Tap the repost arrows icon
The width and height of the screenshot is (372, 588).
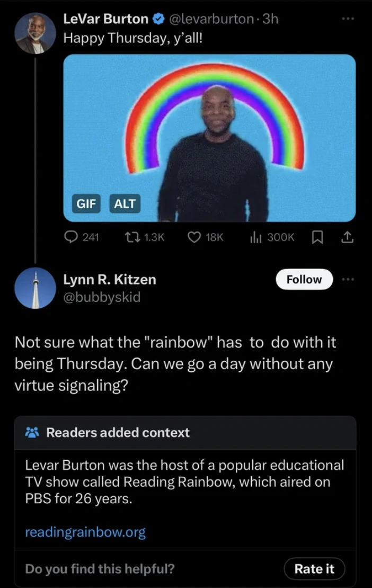(x=130, y=237)
